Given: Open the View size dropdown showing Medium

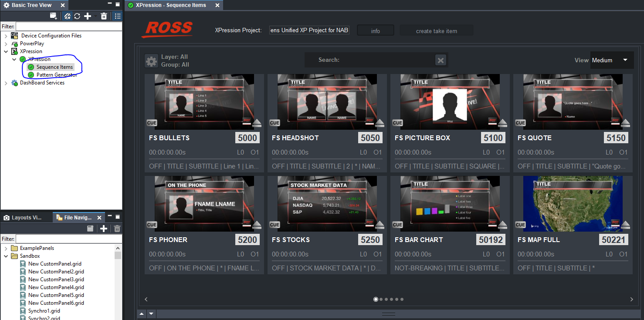Looking at the screenshot, I should tap(612, 60).
